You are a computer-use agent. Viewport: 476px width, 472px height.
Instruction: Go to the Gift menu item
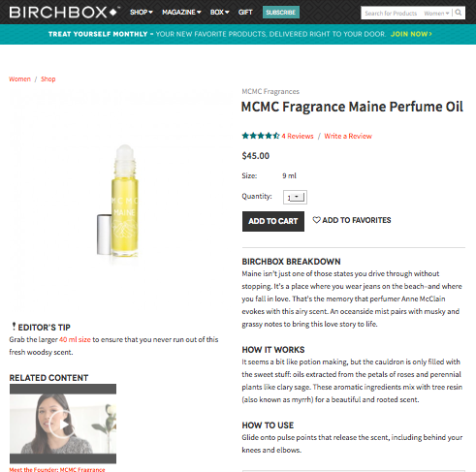point(245,13)
